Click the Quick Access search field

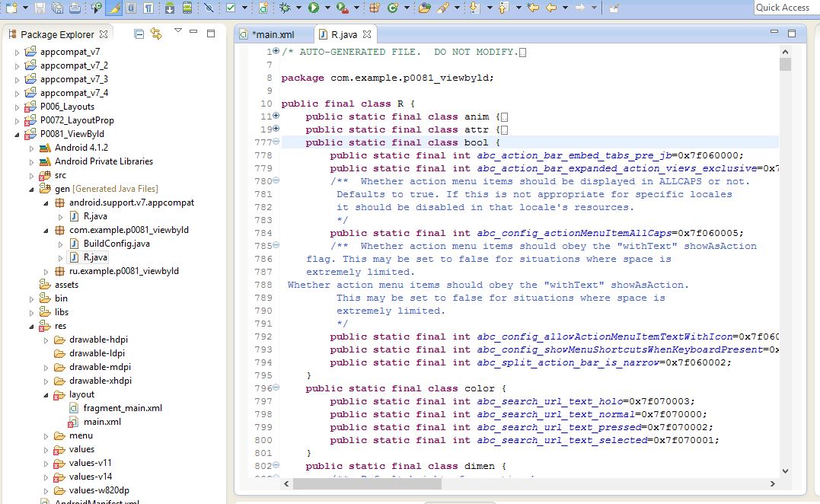(786, 8)
